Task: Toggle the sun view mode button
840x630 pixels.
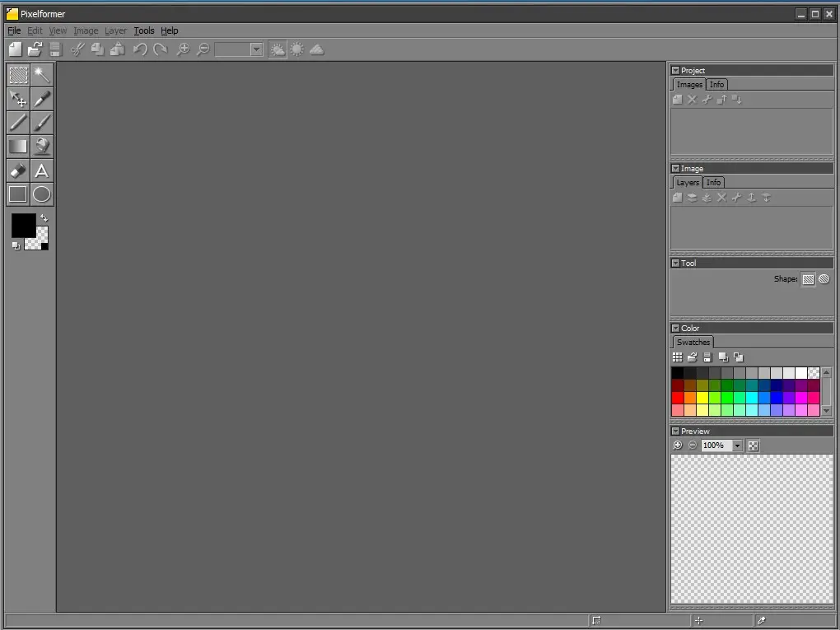Action: click(x=296, y=49)
